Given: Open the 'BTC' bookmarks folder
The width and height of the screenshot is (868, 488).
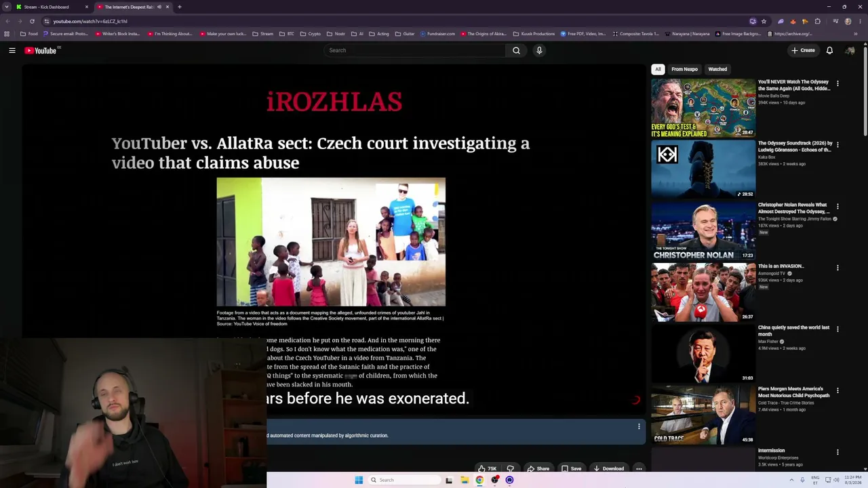Looking at the screenshot, I should [x=287, y=34].
